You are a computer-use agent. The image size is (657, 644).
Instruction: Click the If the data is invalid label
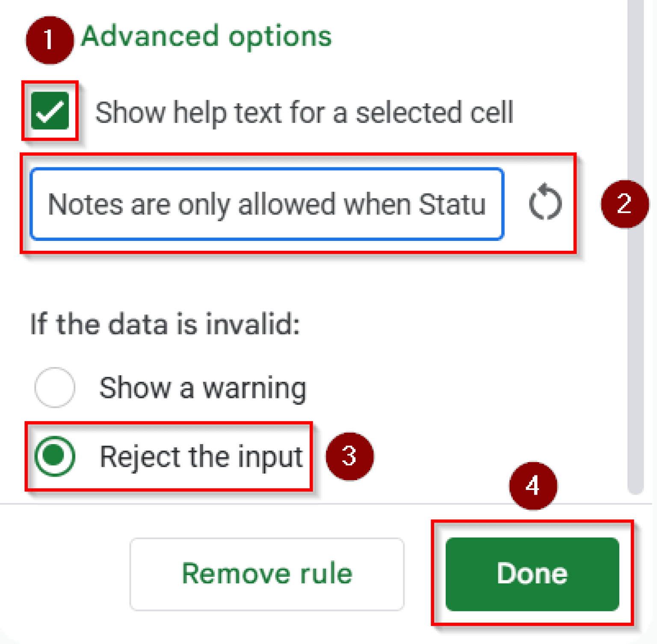(165, 324)
